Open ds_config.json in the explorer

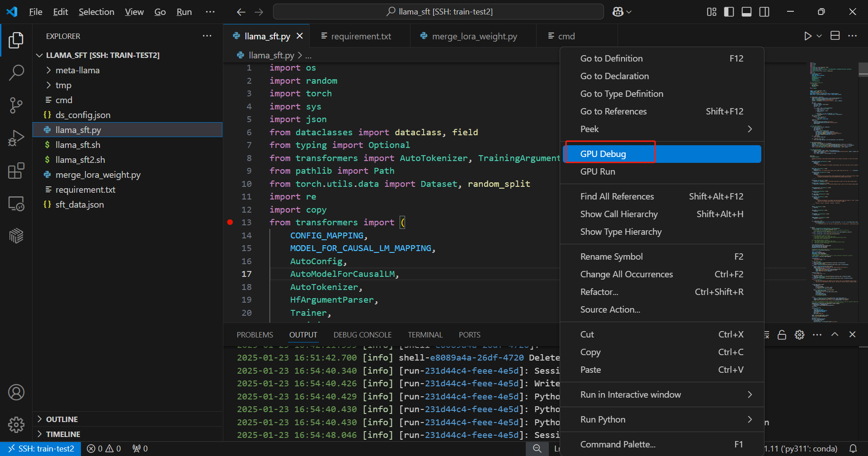[83, 115]
